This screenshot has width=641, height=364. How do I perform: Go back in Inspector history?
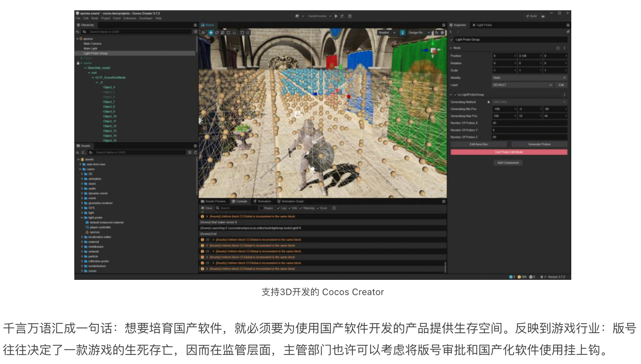451,32
